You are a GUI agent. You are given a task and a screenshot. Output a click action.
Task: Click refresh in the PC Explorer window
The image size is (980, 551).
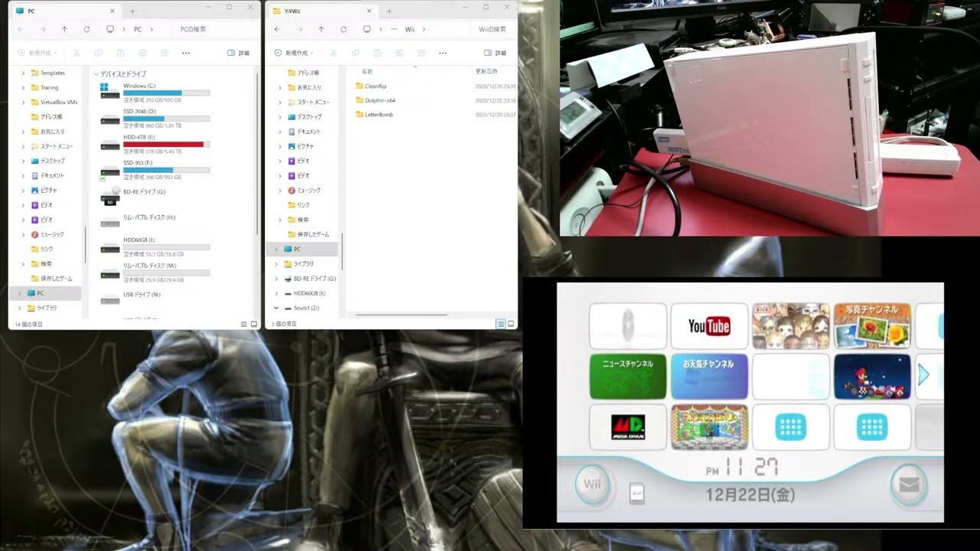pyautogui.click(x=87, y=29)
